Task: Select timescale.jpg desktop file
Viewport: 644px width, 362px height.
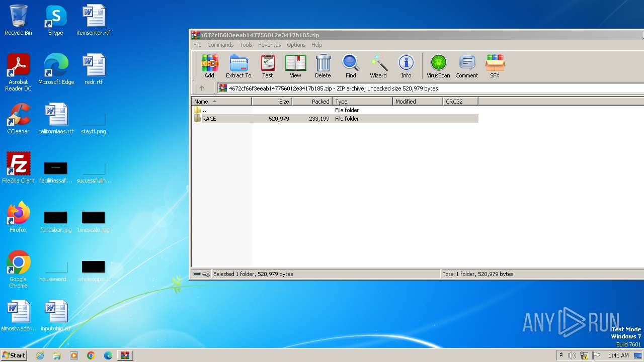Action: click(94, 222)
